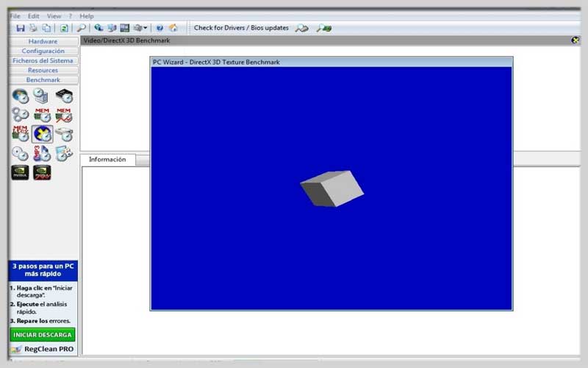Select the MEM memory benchmark icon
Image resolution: width=588 pixels, height=368 pixels.
[x=43, y=116]
